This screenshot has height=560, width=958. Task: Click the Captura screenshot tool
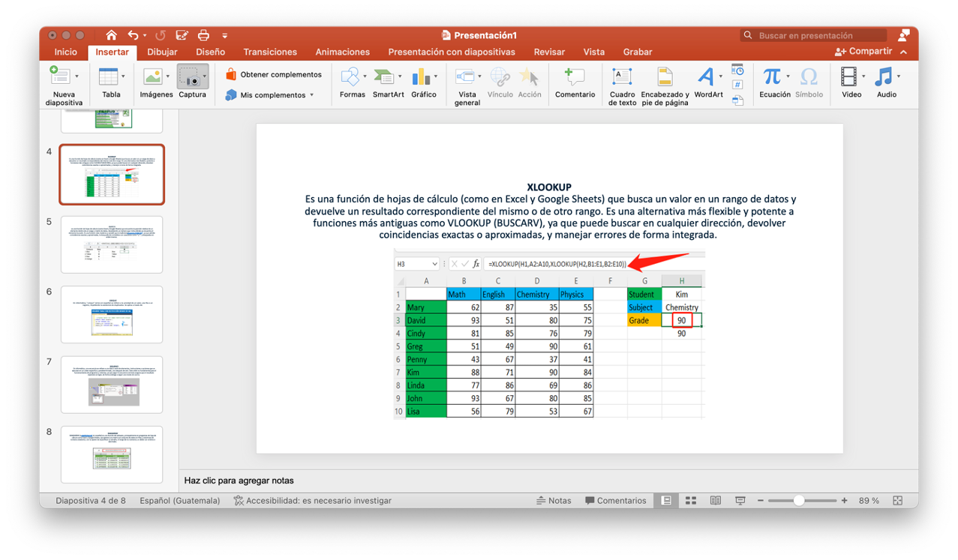coord(192,81)
